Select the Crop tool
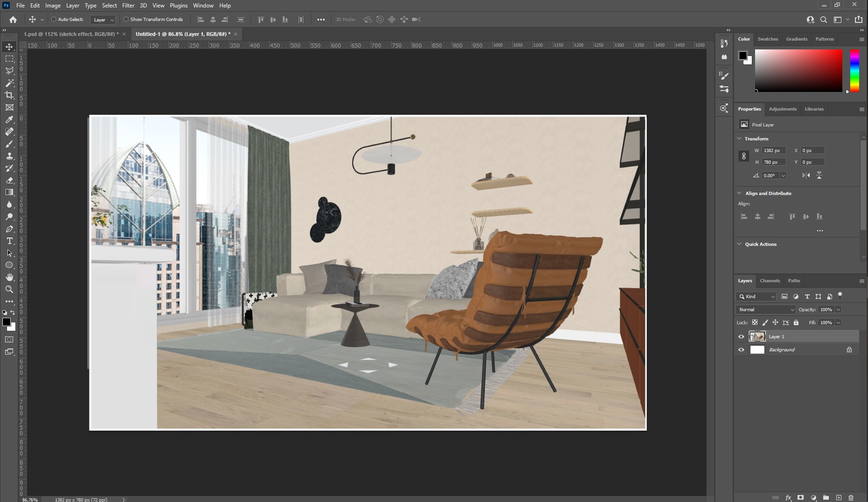Screen dimensions: 868x502 click(9, 95)
